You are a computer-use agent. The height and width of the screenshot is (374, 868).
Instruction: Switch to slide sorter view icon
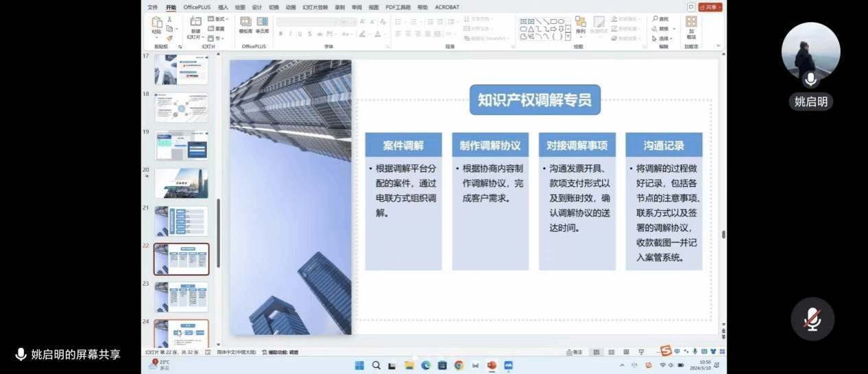(611, 352)
